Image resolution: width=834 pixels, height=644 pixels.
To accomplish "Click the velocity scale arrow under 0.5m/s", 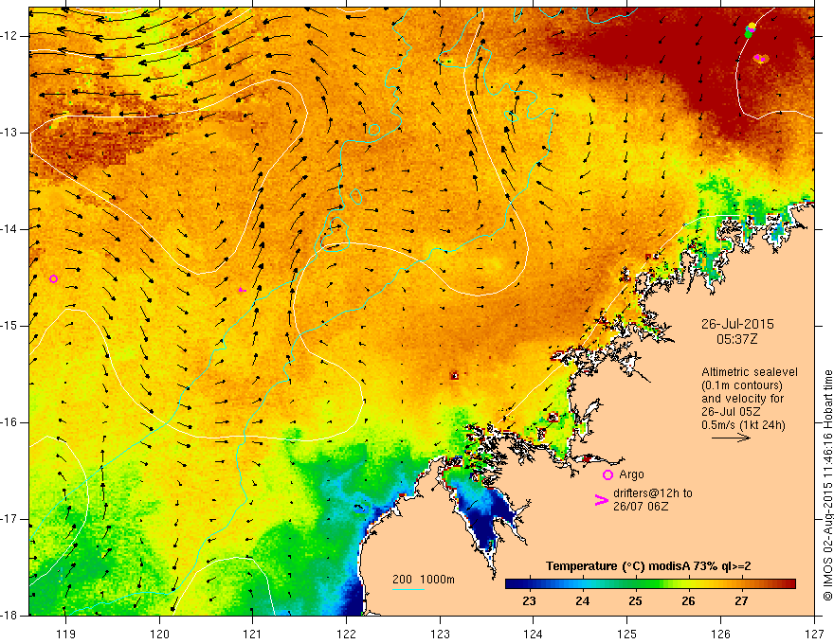I will (731, 438).
